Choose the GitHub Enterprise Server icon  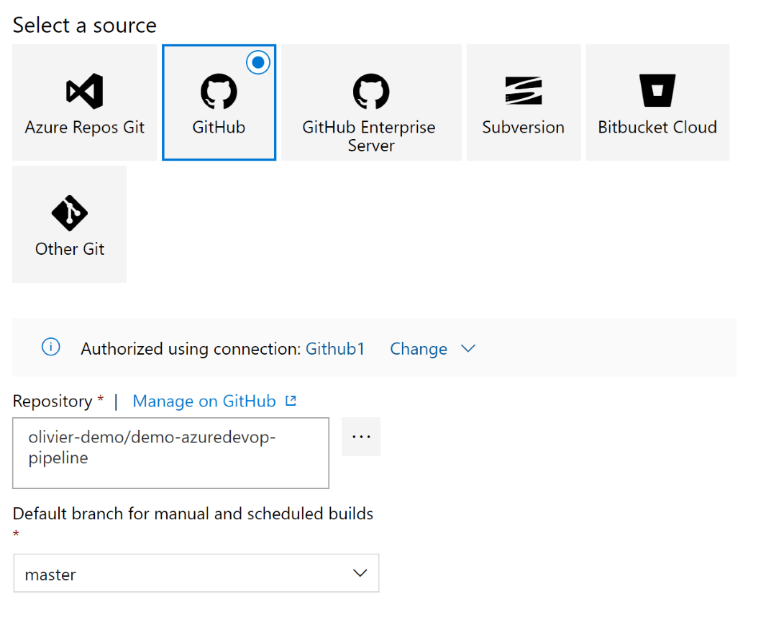[x=371, y=91]
